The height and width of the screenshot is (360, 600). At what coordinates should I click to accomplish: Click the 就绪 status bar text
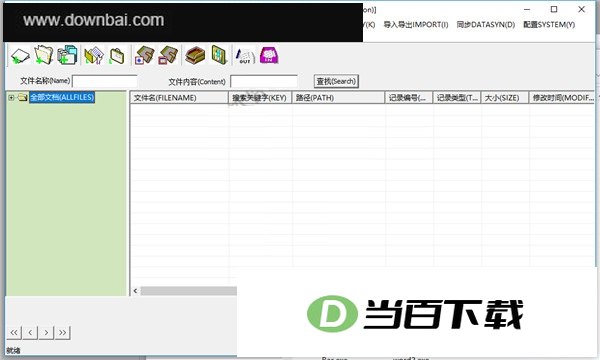13,350
